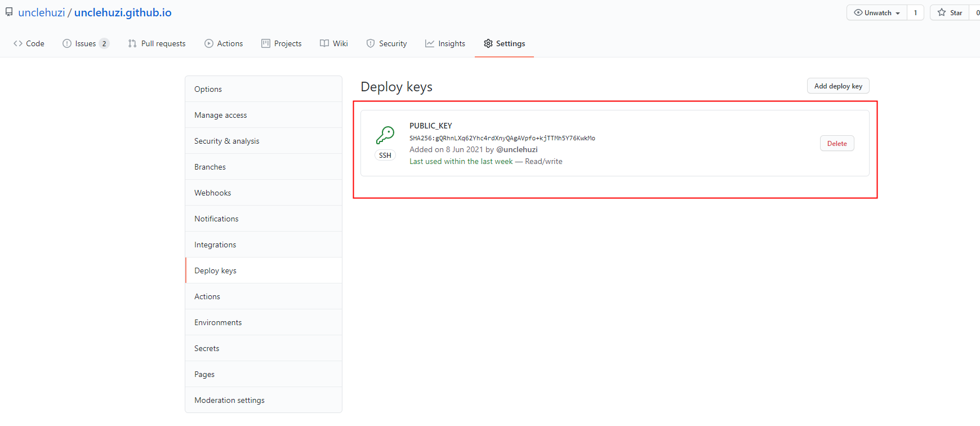
Task: Open Security & analysis settings
Action: pyautogui.click(x=264, y=141)
